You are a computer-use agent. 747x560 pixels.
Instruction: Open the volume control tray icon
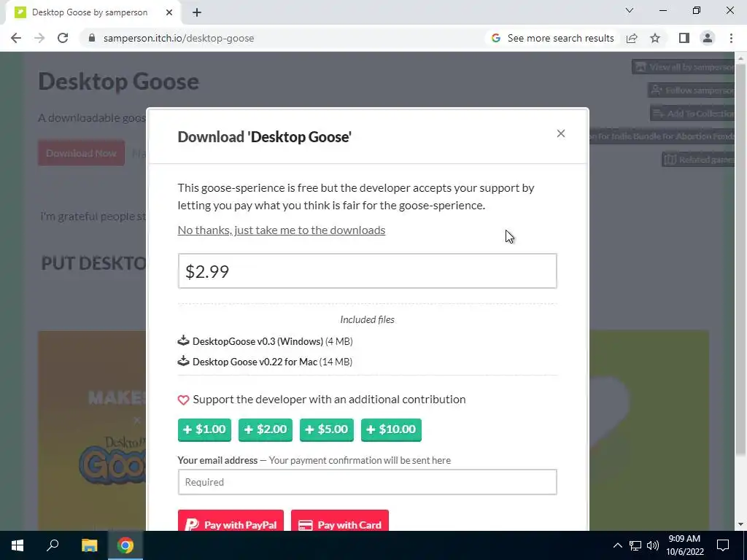pyautogui.click(x=653, y=545)
